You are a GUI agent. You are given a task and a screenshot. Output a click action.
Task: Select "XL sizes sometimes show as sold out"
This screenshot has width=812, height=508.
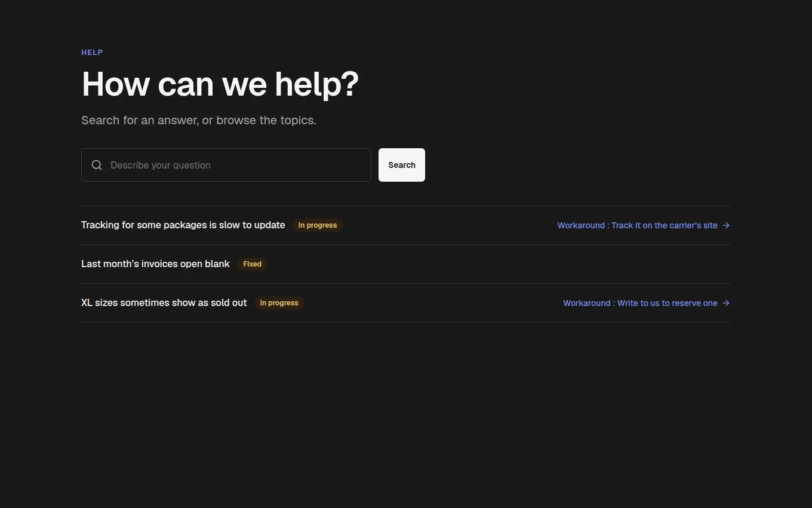[x=164, y=303]
